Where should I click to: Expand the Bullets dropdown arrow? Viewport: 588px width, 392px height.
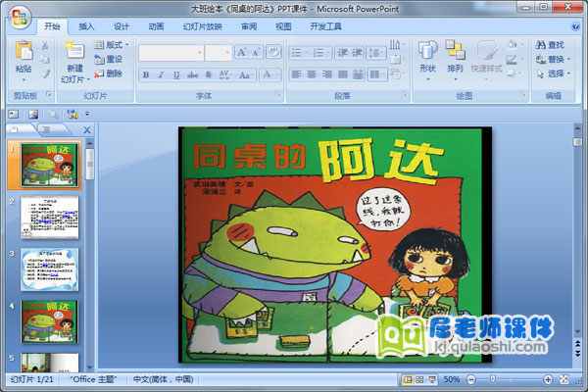click(x=308, y=53)
